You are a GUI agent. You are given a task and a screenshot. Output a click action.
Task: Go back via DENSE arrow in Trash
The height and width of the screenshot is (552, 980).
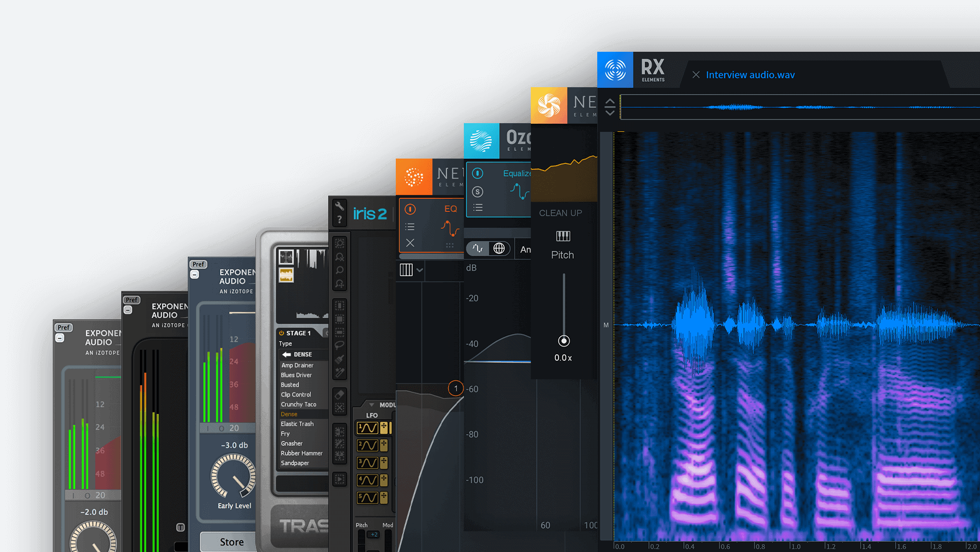tap(286, 354)
